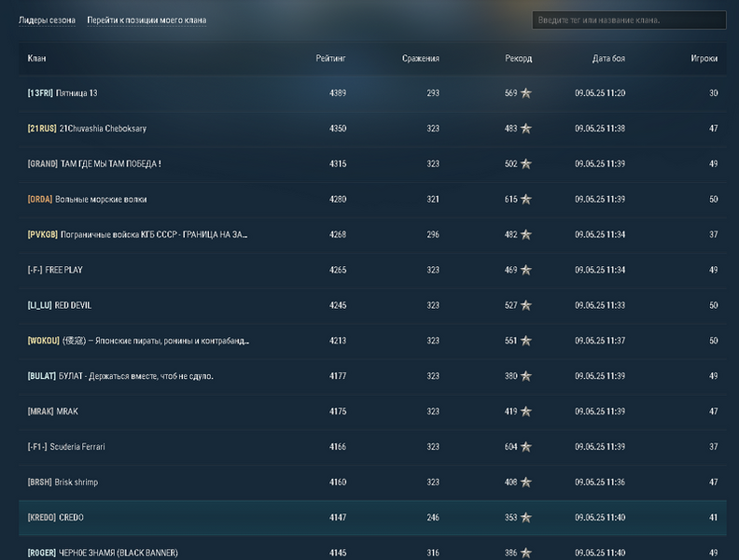This screenshot has width=739, height=560.
Task: Click the star icon in BULAT row
Action: click(x=526, y=376)
